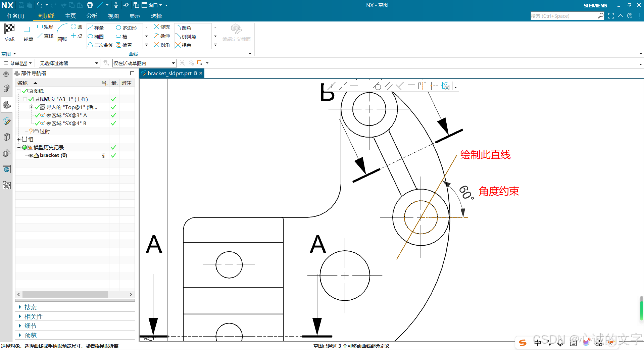Click the Print icon in title bar
Viewport: 644px width, 350px height.
click(90, 5)
